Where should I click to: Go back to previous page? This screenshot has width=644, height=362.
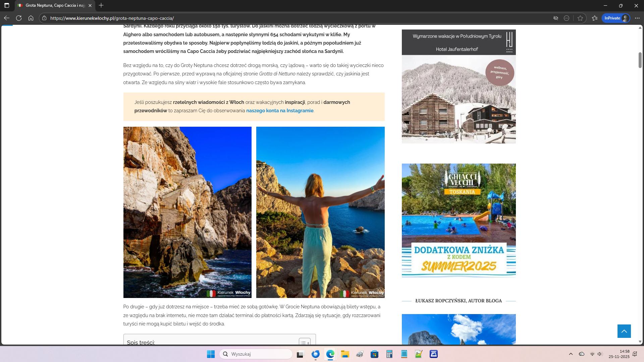(7, 18)
